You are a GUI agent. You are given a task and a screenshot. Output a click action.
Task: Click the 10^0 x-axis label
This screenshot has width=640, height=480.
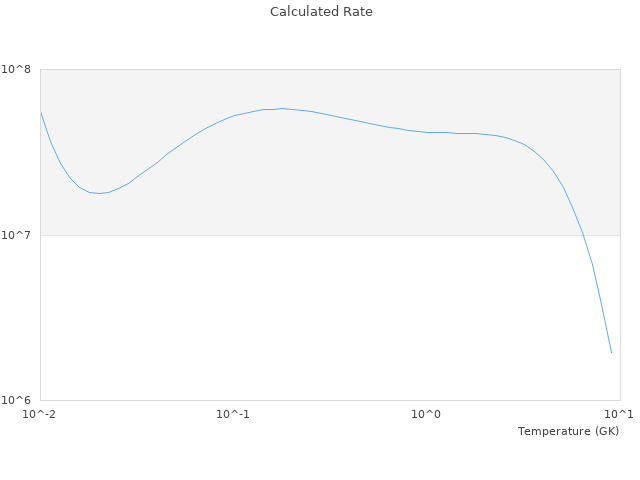pyautogui.click(x=427, y=415)
